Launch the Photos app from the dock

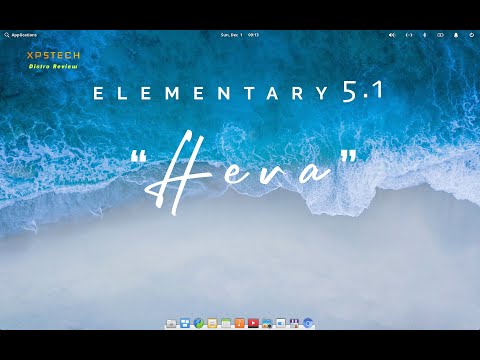[x=267, y=323]
